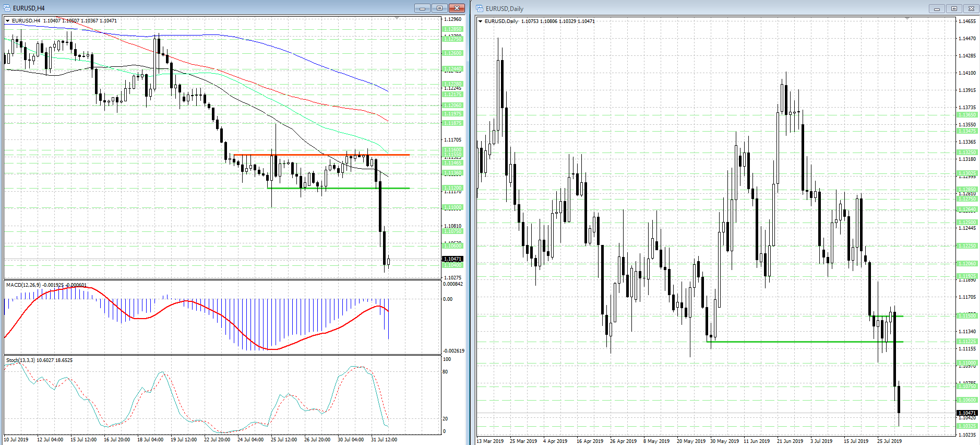Click the 25 Jul 12:00 label on H4 time axis
The width and height of the screenshot is (980, 445).
pyautogui.click(x=284, y=440)
